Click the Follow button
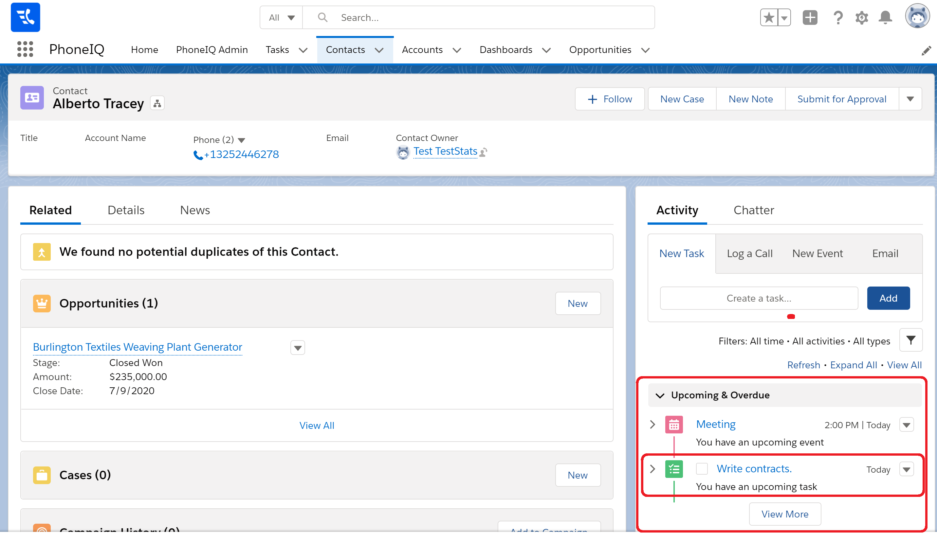937x560 pixels. pyautogui.click(x=610, y=99)
